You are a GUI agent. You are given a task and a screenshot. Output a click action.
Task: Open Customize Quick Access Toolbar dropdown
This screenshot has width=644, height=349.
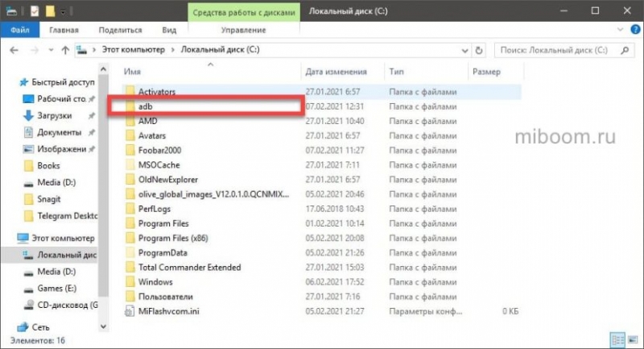63,11
